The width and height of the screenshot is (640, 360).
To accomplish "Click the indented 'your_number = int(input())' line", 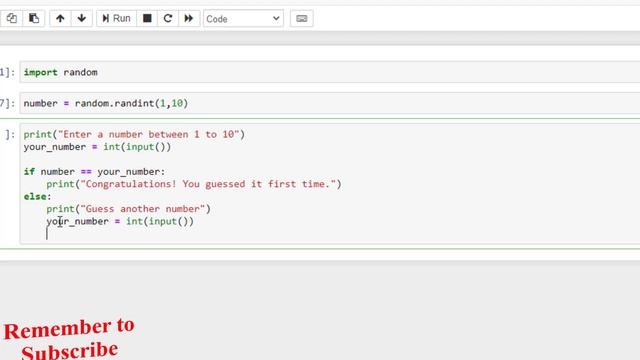I will pos(120,221).
